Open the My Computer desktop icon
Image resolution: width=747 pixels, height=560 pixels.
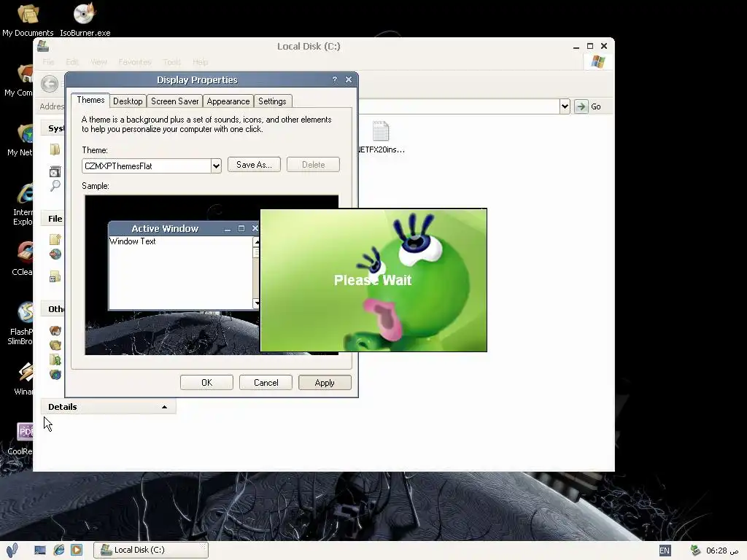click(18, 80)
